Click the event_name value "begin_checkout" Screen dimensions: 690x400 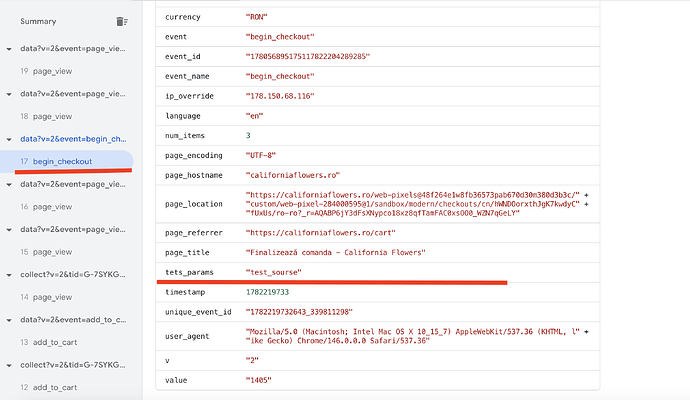(x=280, y=77)
